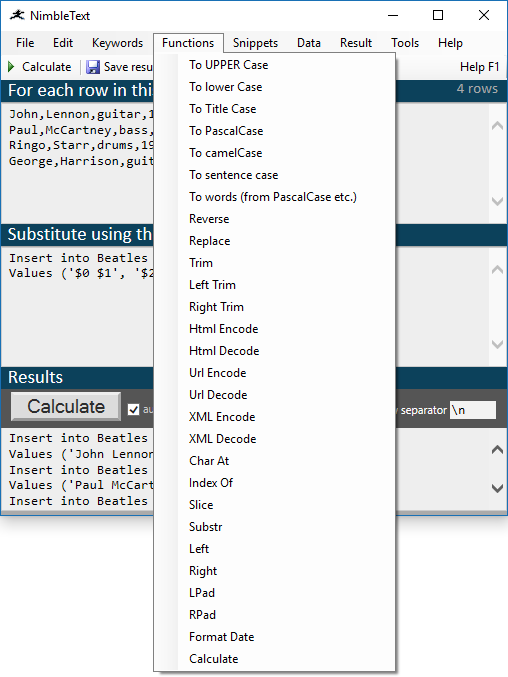Choose Char At function
The image size is (508, 677).
tap(275, 461)
